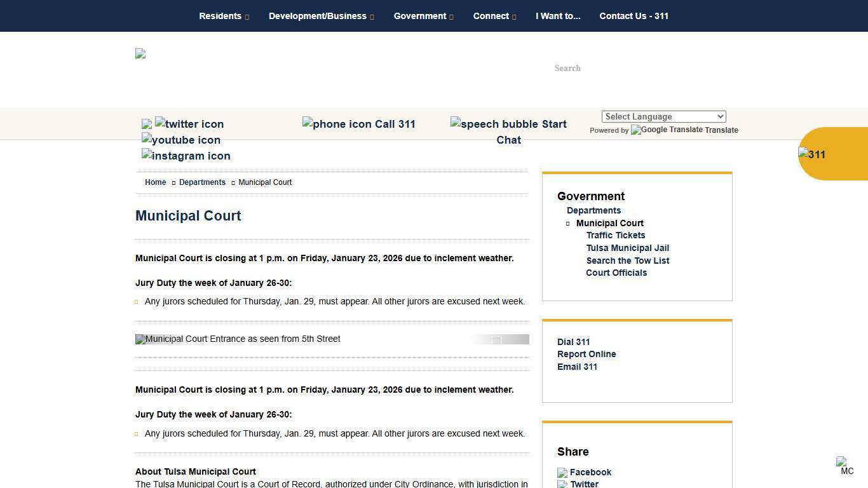Open Search the Tow List link
This screenshot has width=868, height=488.
627,261
